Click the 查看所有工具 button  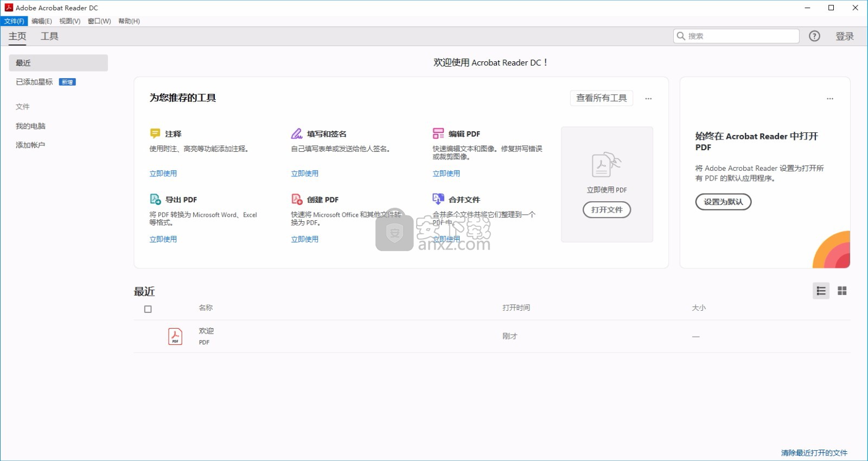[602, 98]
